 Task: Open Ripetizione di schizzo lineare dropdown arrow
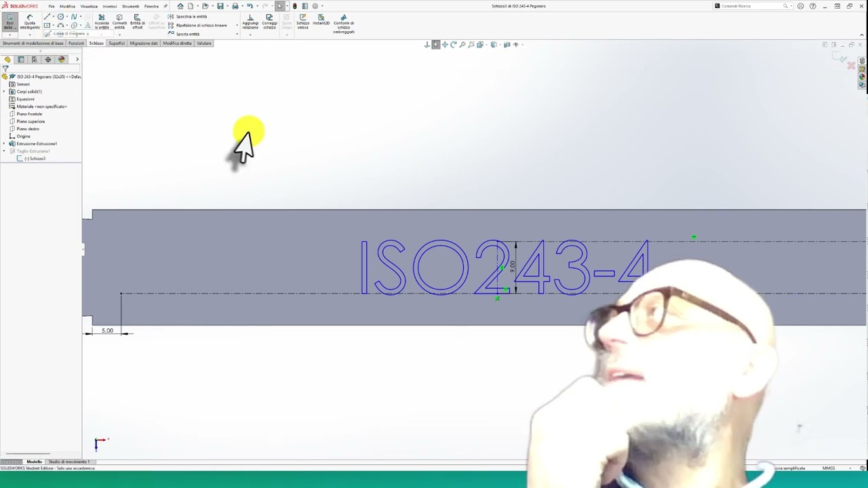[237, 25]
